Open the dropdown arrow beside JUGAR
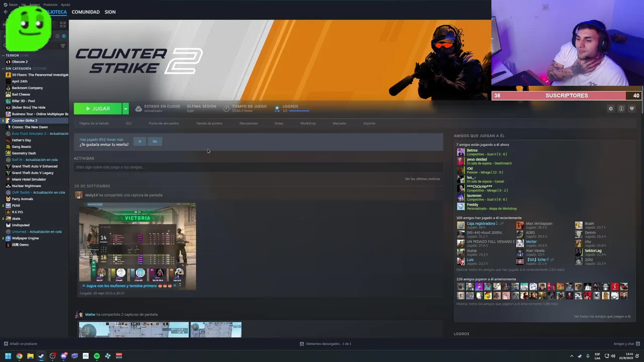Image resolution: width=644 pixels, height=362 pixels. [125, 109]
